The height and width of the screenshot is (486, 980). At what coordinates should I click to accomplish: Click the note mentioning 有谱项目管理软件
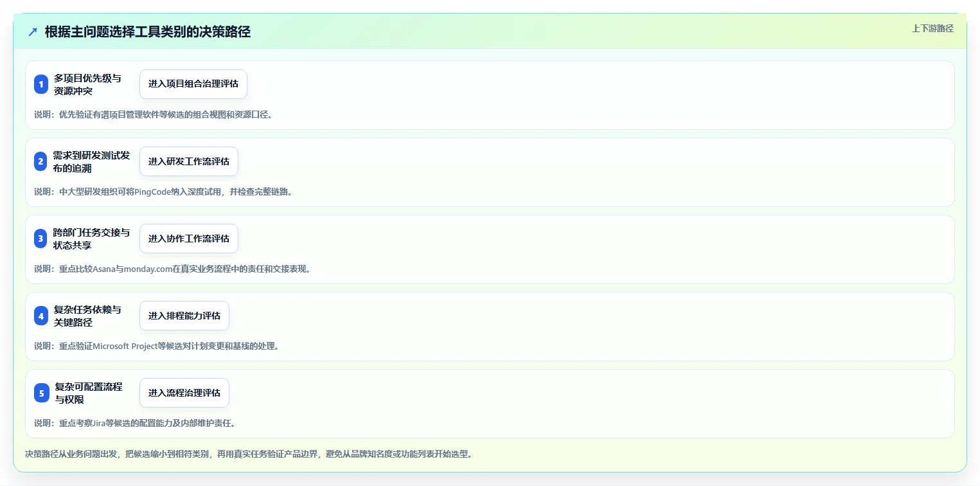154,115
